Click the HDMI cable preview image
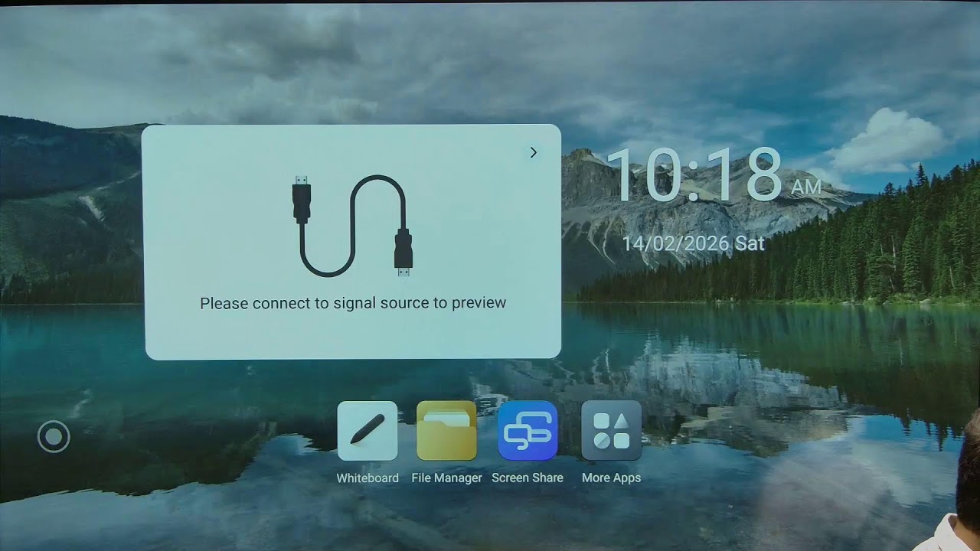The width and height of the screenshot is (980, 551). [352, 227]
